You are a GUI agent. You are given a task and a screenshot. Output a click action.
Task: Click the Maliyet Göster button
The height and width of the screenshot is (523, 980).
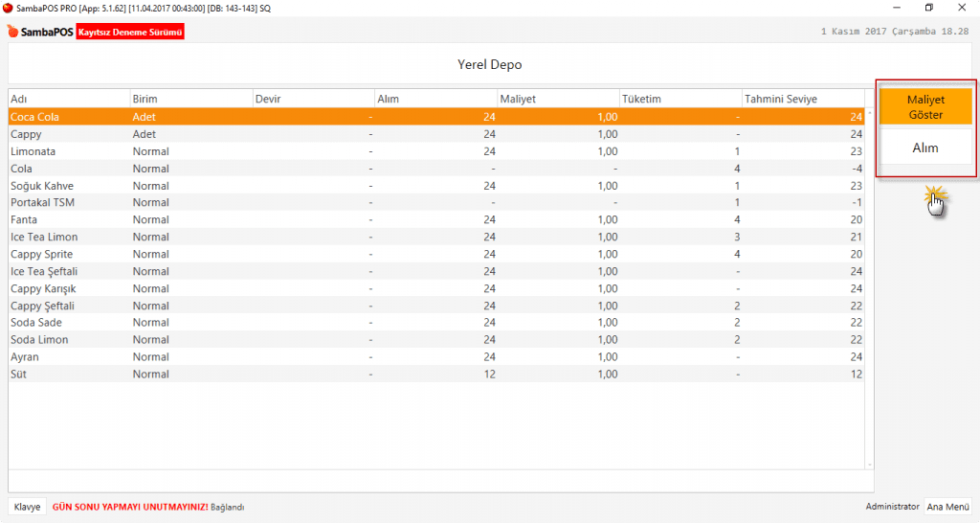coord(925,107)
